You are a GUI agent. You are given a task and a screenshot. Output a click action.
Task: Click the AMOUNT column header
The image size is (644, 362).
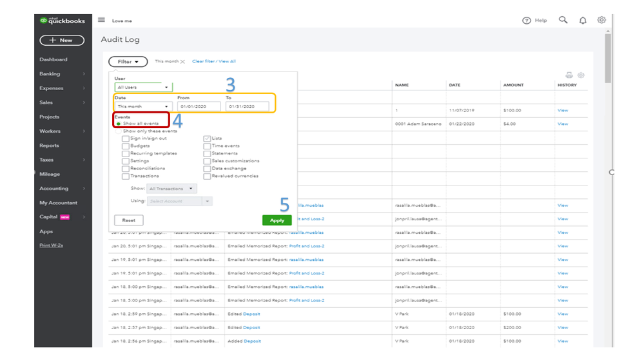coord(513,85)
